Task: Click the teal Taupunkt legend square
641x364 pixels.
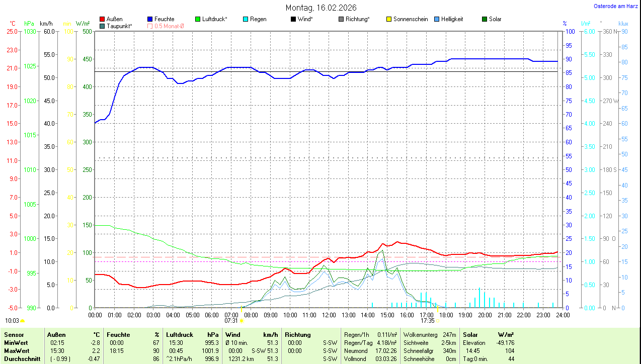Action: (x=103, y=26)
